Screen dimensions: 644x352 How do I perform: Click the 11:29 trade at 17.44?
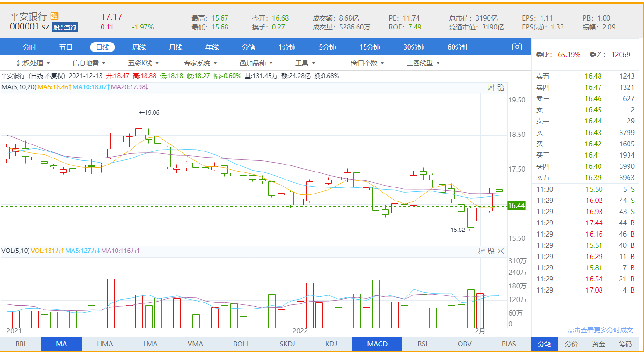click(585, 223)
